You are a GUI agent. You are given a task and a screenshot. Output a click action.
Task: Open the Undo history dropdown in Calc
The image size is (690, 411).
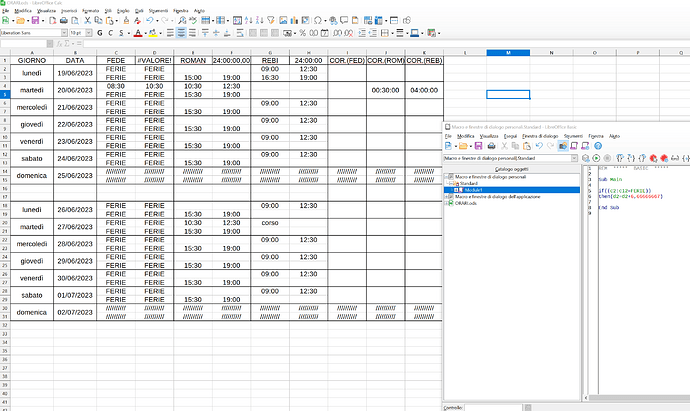tap(157, 21)
